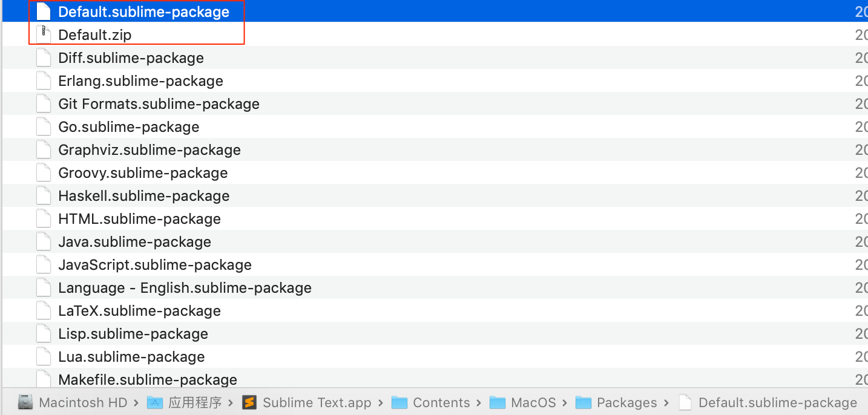This screenshot has width=868, height=415.
Task: Open Packages folder in path bar
Action: 627,403
